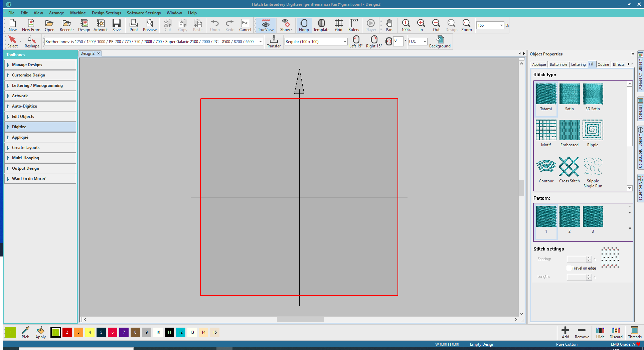Click the Pick color eyedropper icon
Screen dimensions: 644x350
coord(25,332)
